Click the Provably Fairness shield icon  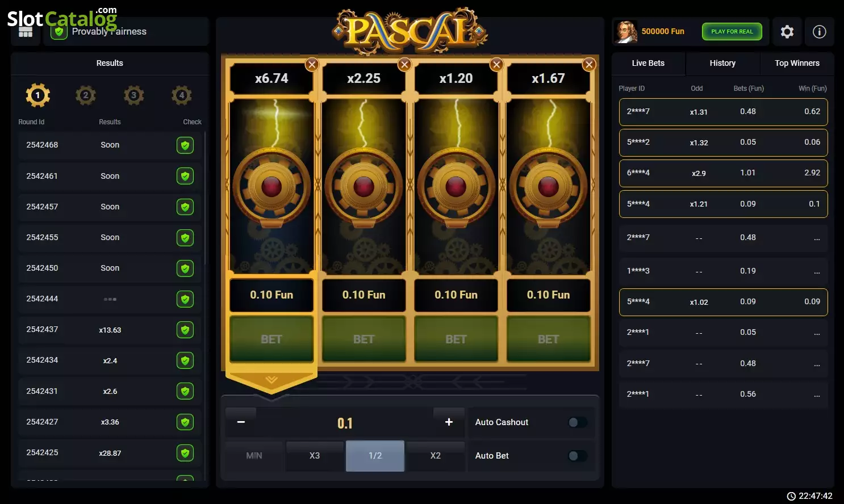(x=58, y=32)
